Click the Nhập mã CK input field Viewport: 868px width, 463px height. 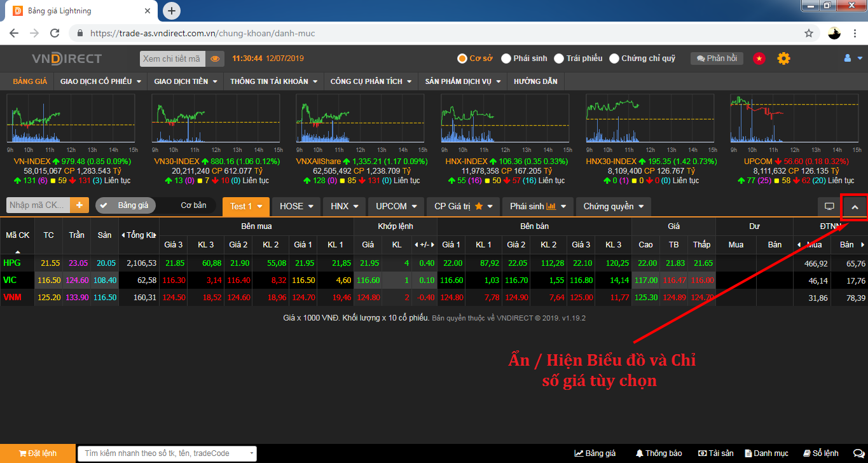click(38, 205)
